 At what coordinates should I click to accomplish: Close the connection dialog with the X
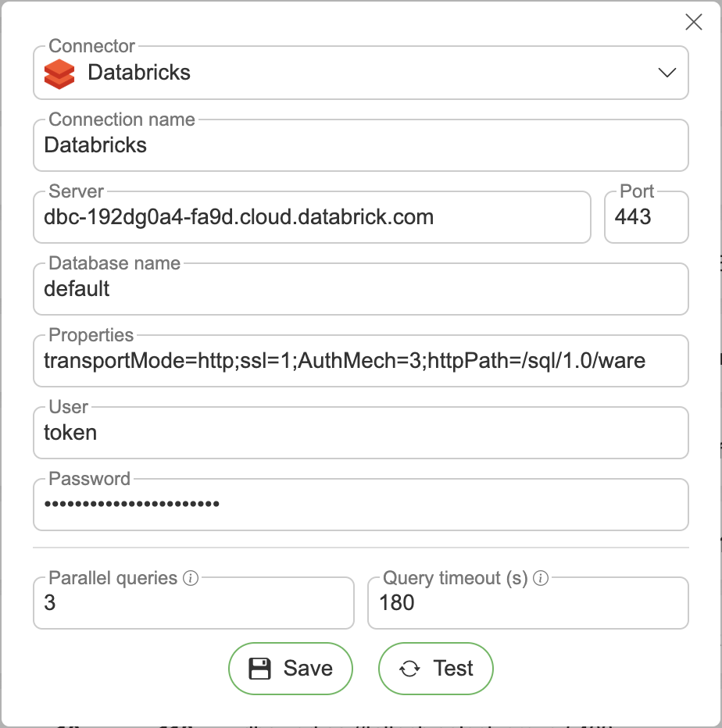click(x=693, y=22)
